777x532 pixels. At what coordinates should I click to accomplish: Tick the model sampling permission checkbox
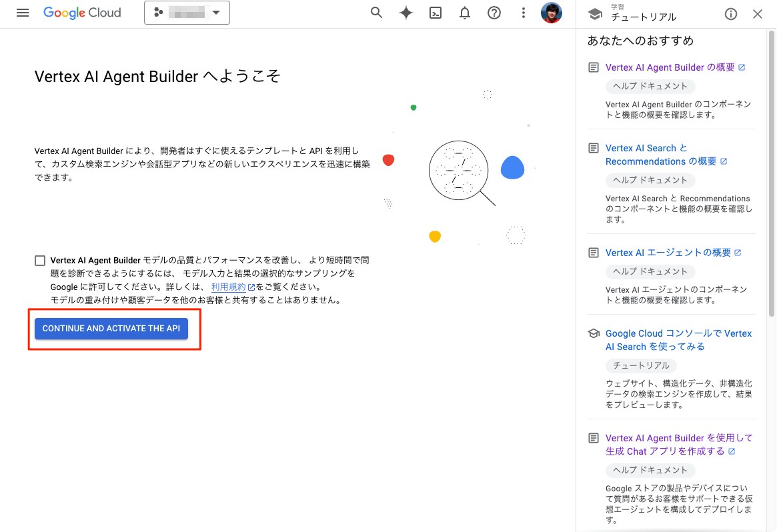point(40,261)
